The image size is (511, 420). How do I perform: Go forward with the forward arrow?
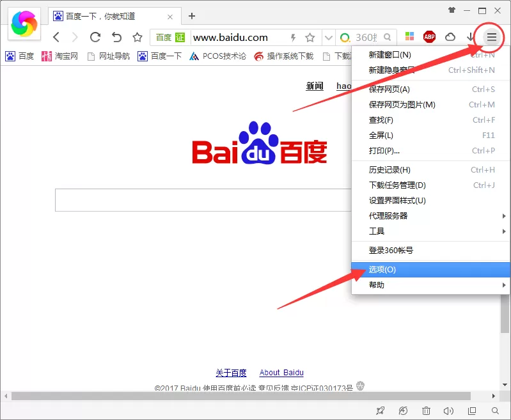(75, 37)
